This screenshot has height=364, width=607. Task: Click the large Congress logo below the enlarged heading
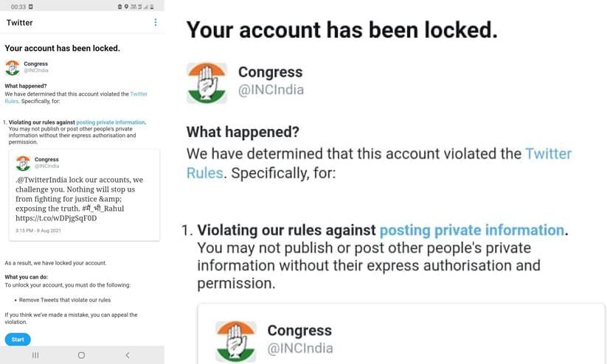(x=207, y=83)
